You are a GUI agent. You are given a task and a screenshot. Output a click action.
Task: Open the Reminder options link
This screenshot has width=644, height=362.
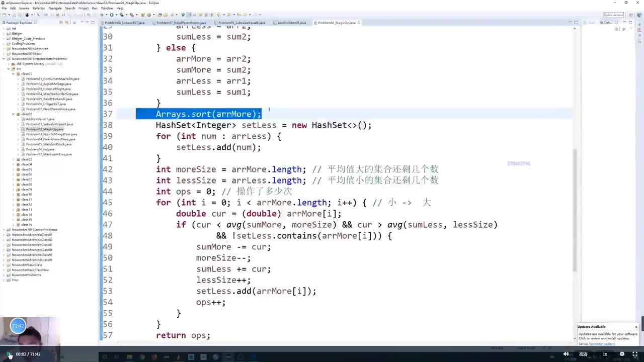click(x=602, y=344)
